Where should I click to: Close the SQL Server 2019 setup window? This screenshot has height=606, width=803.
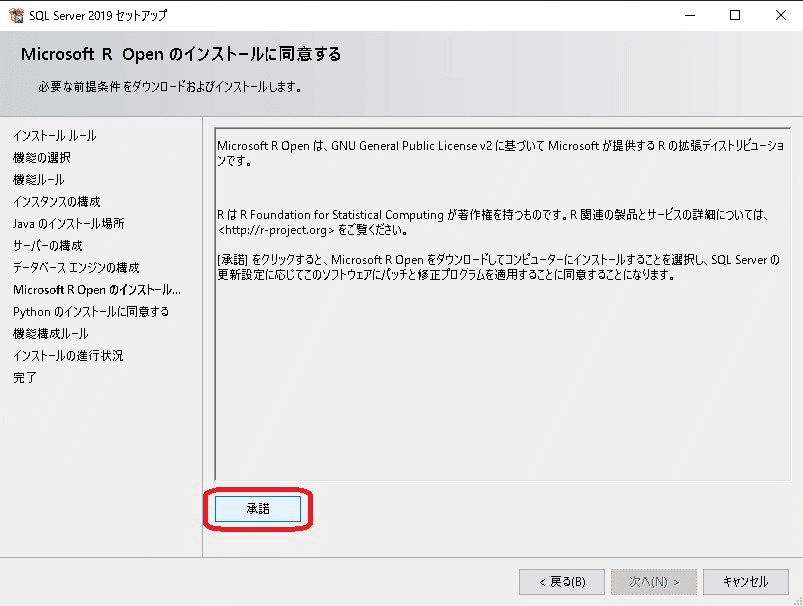tap(780, 15)
